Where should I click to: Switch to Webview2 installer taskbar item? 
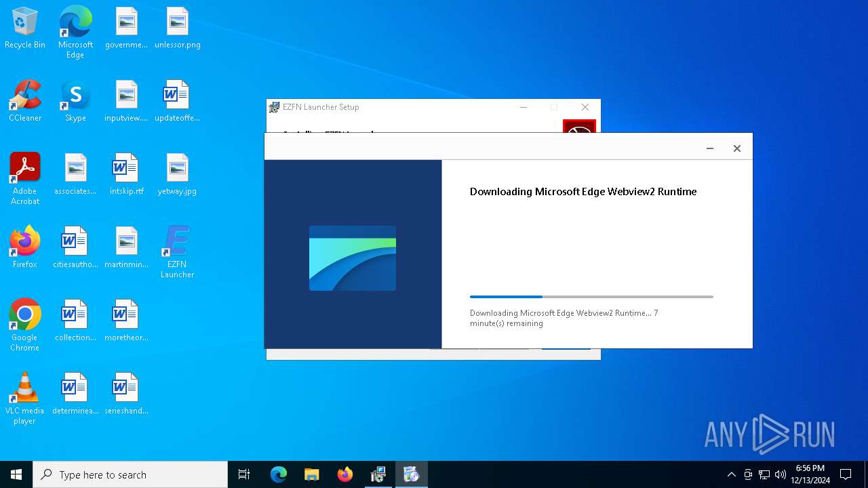pos(411,474)
